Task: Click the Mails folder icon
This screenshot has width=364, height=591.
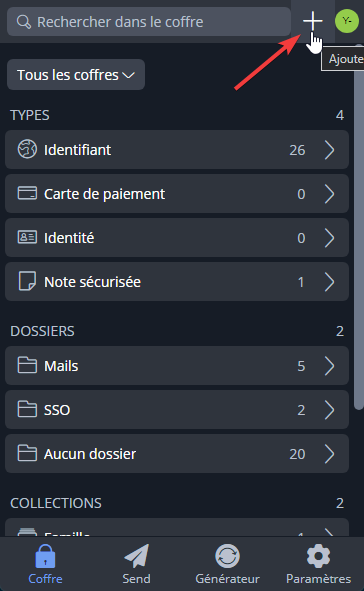Action: coord(27,365)
